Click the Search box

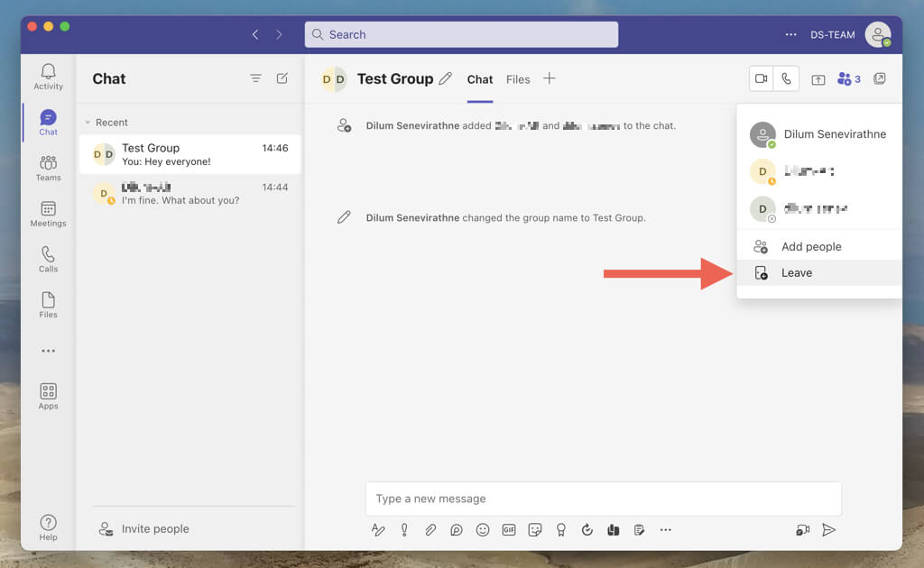[x=461, y=35]
